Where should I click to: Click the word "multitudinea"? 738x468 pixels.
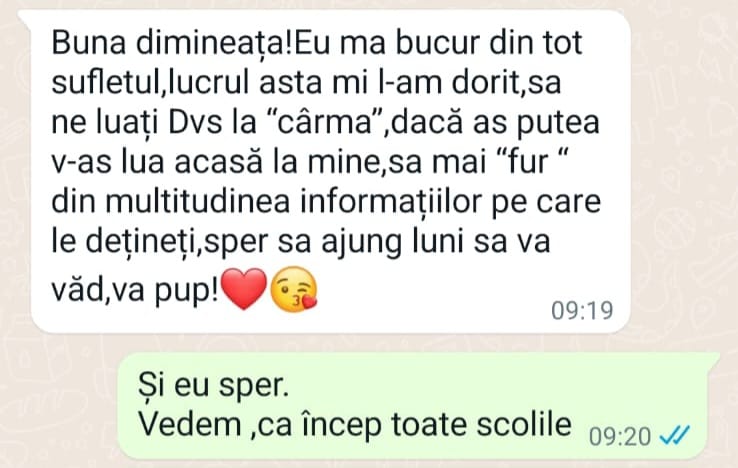[197, 202]
